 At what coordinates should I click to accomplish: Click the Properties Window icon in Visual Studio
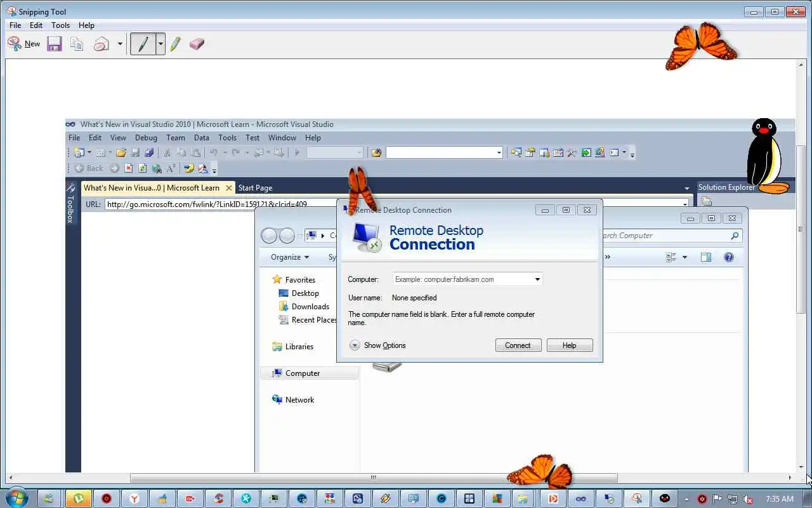click(530, 152)
